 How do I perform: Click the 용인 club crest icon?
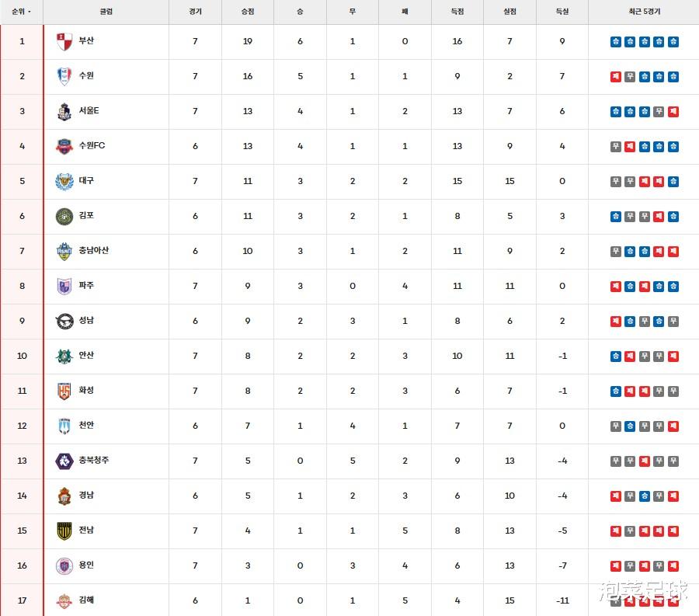[x=64, y=566]
